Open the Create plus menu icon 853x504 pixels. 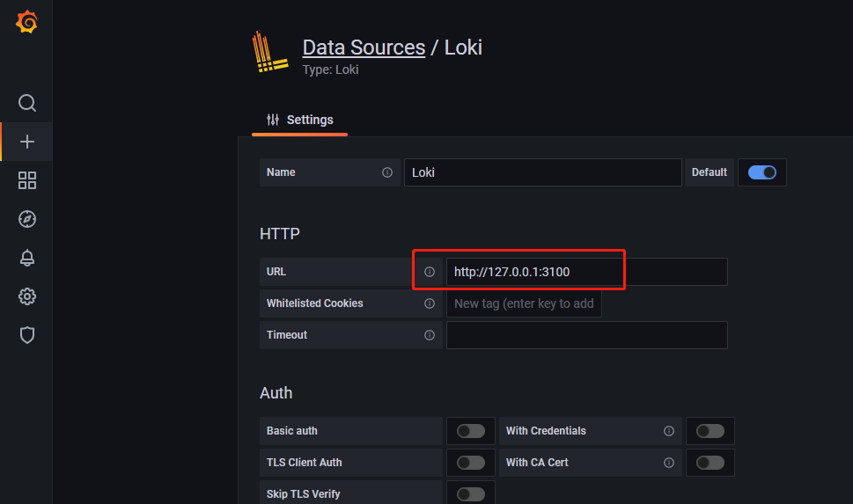tap(26, 142)
